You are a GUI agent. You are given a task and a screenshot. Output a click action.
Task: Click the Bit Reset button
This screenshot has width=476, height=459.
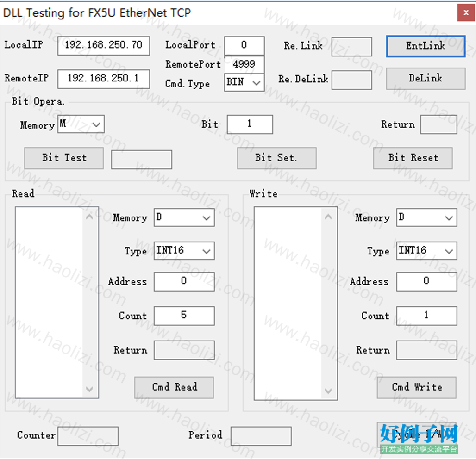(x=413, y=158)
